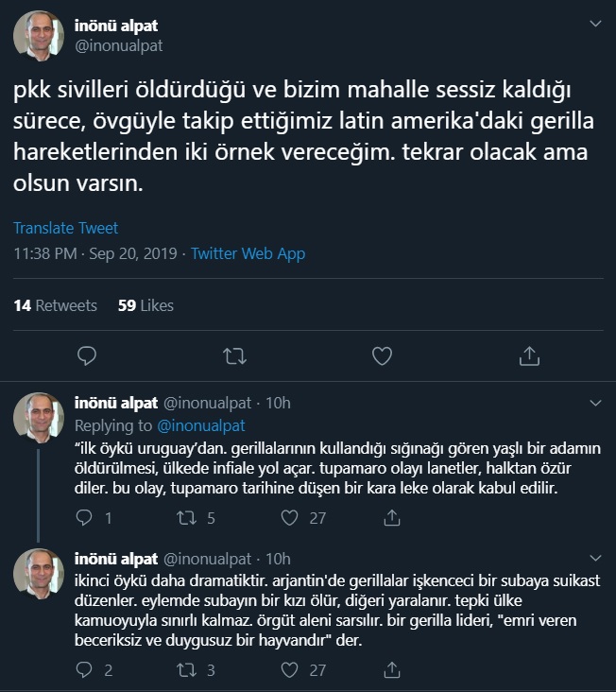The width and height of the screenshot is (616, 692).
Task: Share the Argentina story tweet
Action: (x=391, y=669)
